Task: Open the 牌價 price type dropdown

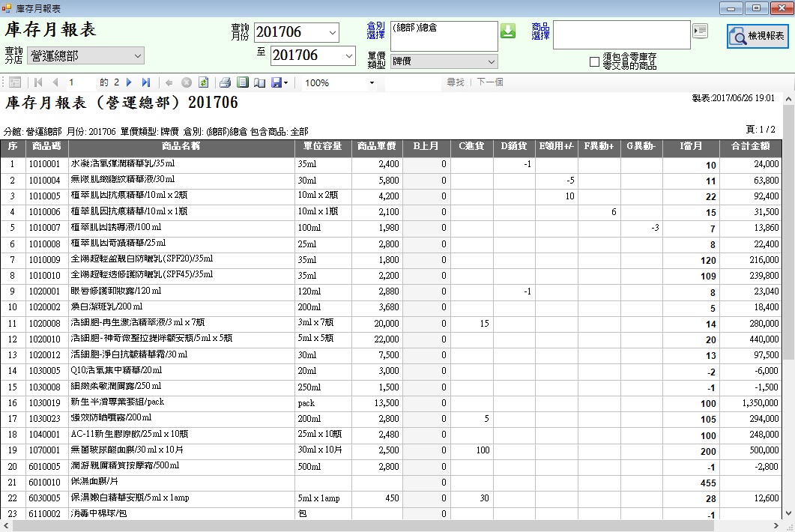Action: click(x=491, y=61)
